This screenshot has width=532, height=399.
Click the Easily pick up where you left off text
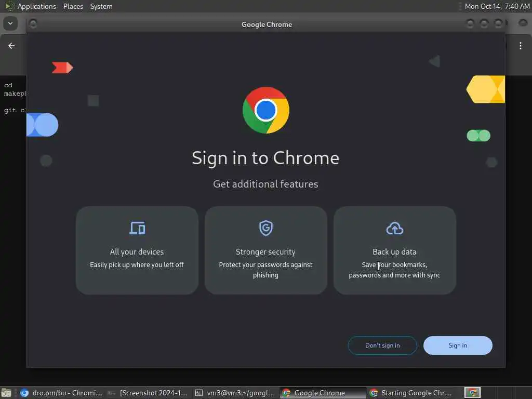pos(137,264)
